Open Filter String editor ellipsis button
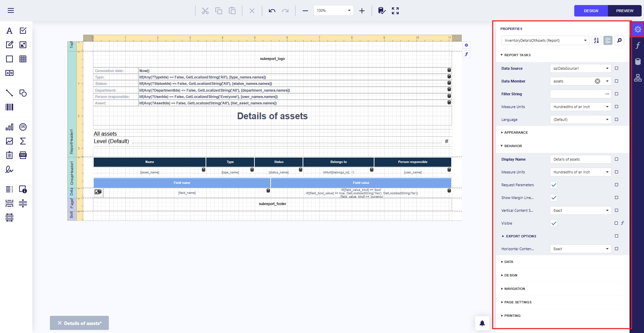The height and width of the screenshot is (333, 644). 607,94
